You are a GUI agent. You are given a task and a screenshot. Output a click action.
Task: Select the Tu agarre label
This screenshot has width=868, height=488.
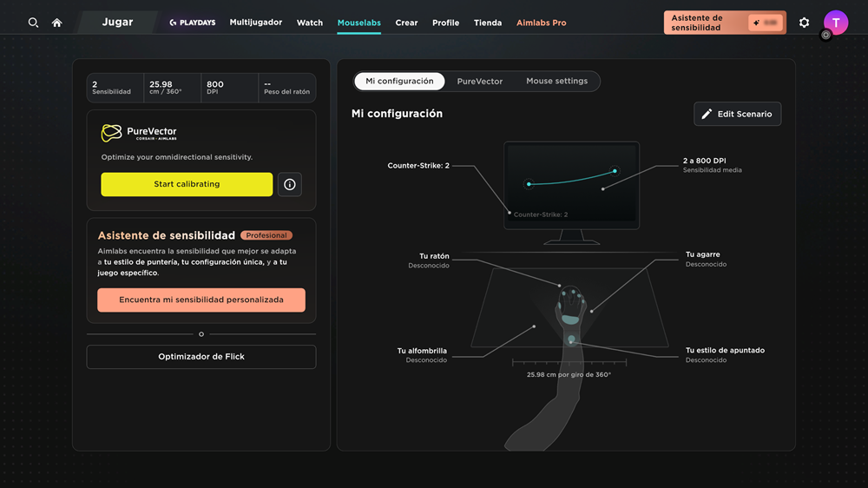[706, 260]
